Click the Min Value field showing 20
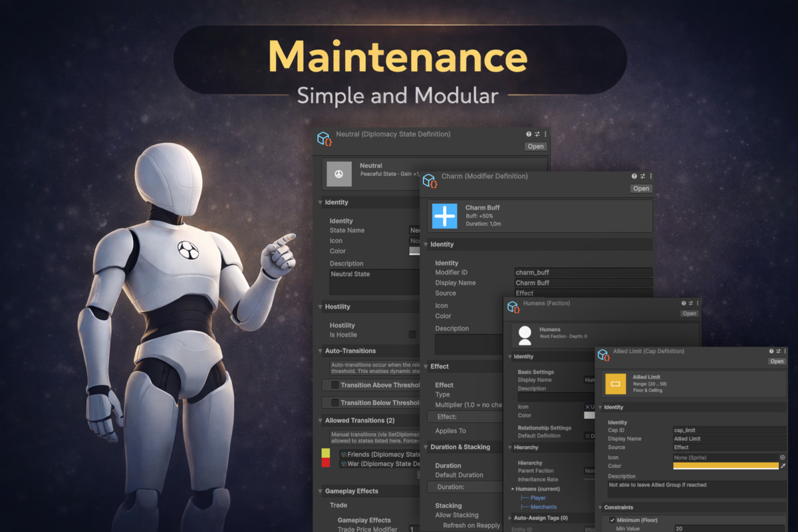Image resolution: width=798 pixels, height=532 pixels. pyautogui.click(x=730, y=529)
